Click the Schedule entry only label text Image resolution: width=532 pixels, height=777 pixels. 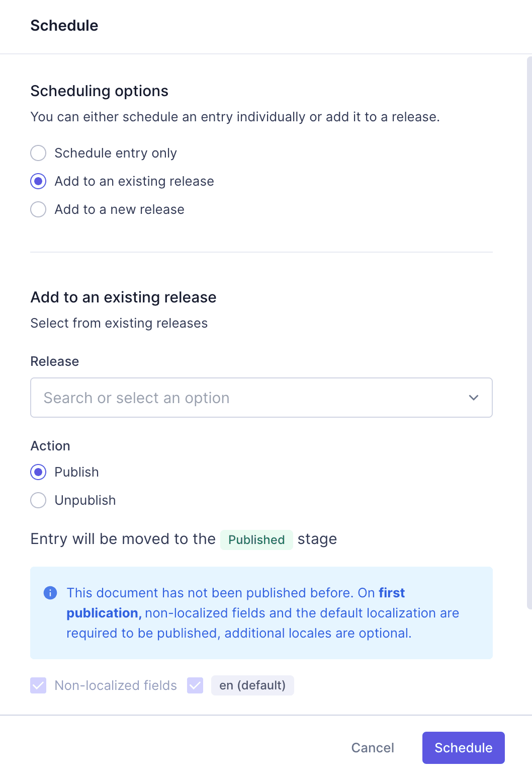click(x=116, y=153)
